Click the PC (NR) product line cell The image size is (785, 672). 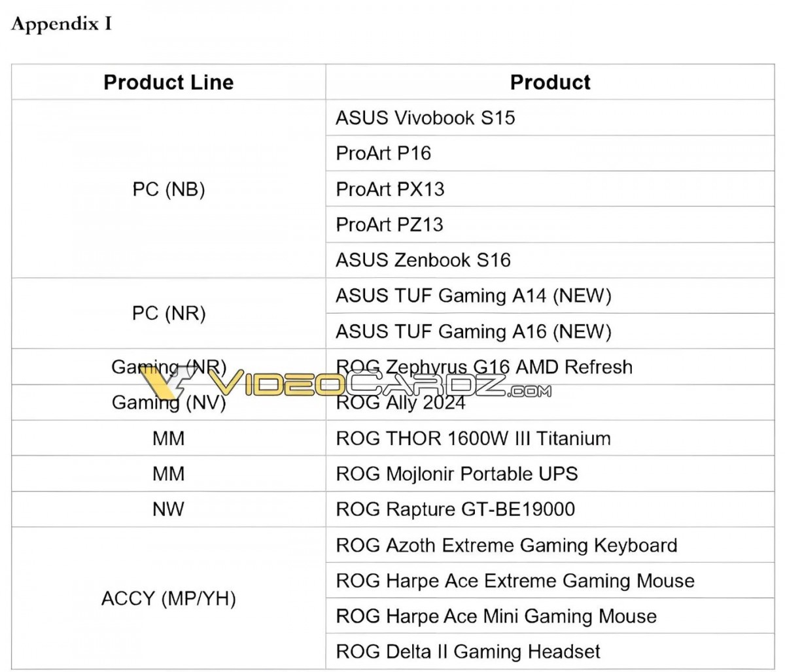point(168,313)
